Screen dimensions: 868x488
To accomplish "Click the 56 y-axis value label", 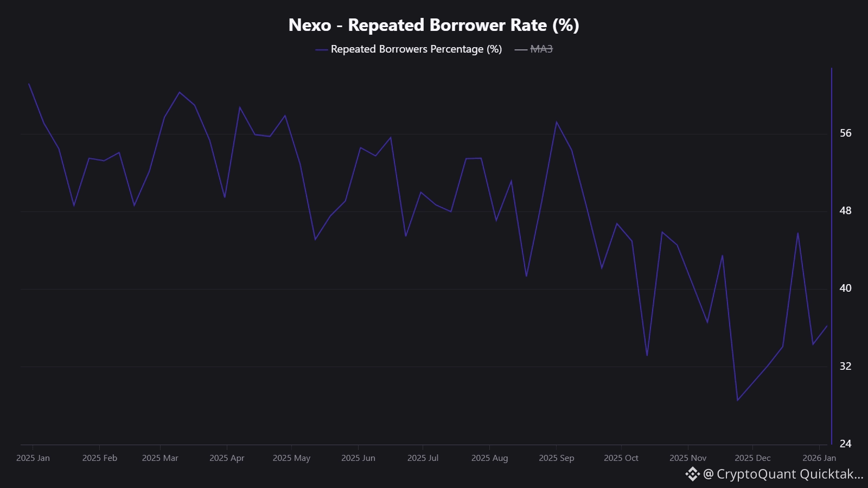I will coord(845,133).
